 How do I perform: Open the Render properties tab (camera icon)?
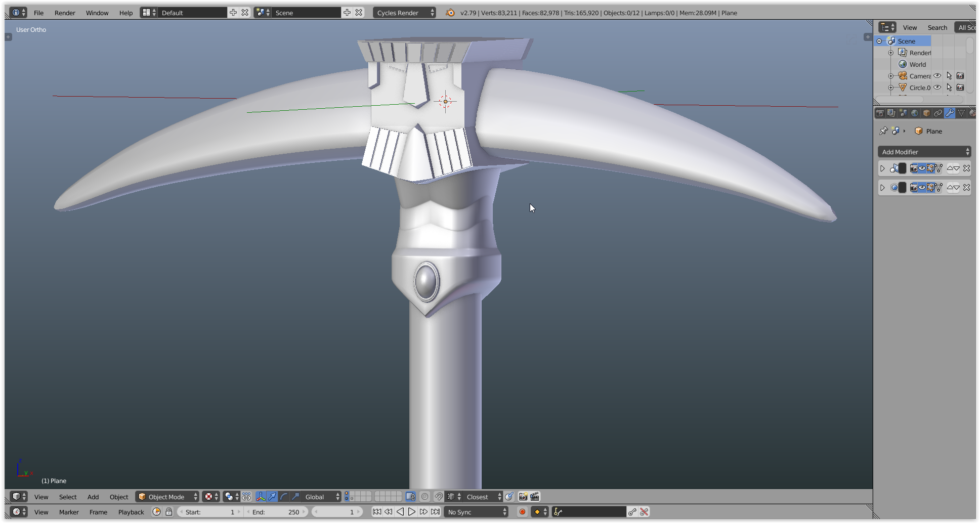coord(880,113)
